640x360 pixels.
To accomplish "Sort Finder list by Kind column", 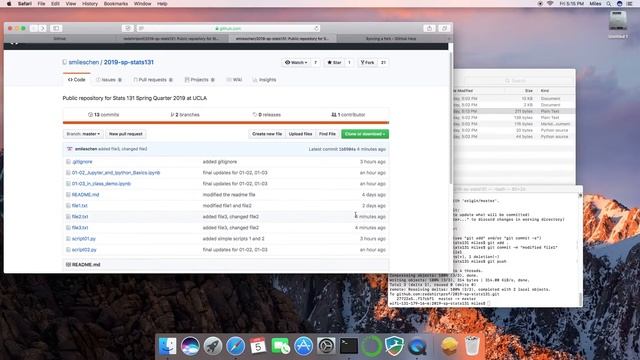I will 545,91.
